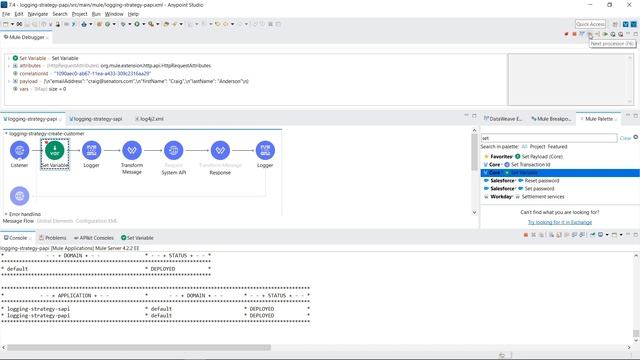640x360 pixels.
Task: Select Set Transaction Id in palette
Action: [518, 164]
